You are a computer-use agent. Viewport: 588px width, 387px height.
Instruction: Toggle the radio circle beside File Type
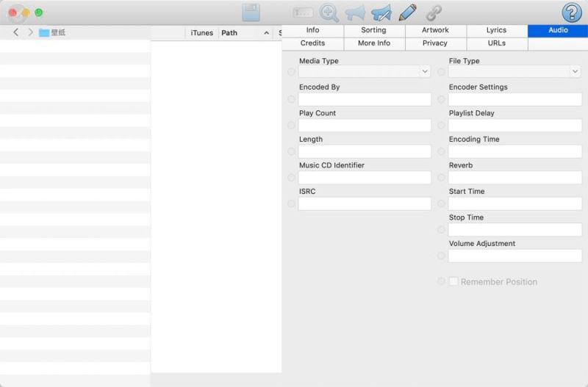[x=442, y=71]
